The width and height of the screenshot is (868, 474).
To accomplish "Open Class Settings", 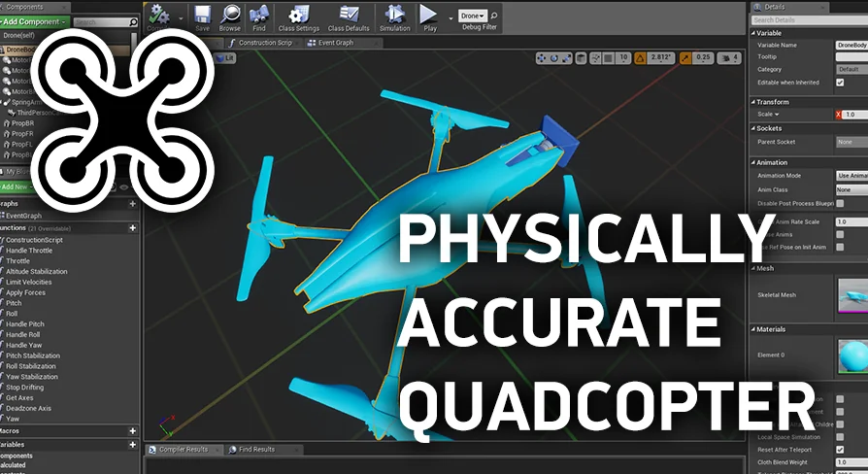I will pos(298,17).
